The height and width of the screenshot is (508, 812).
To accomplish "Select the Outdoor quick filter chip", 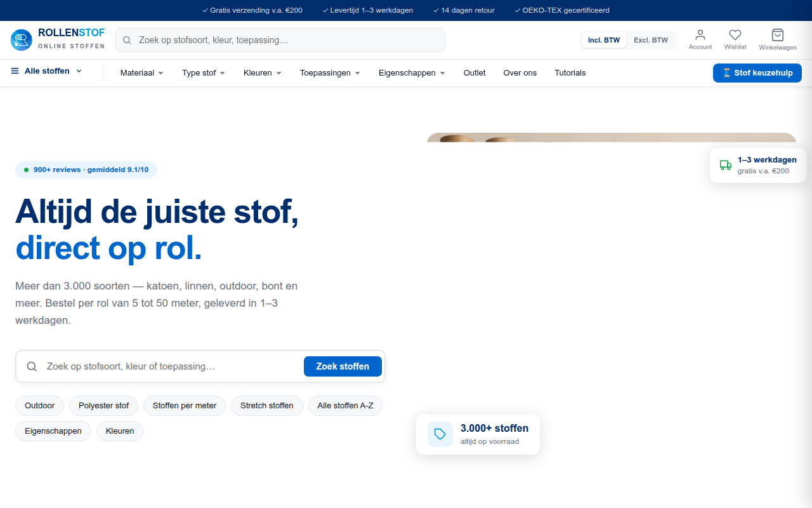I will (40, 406).
